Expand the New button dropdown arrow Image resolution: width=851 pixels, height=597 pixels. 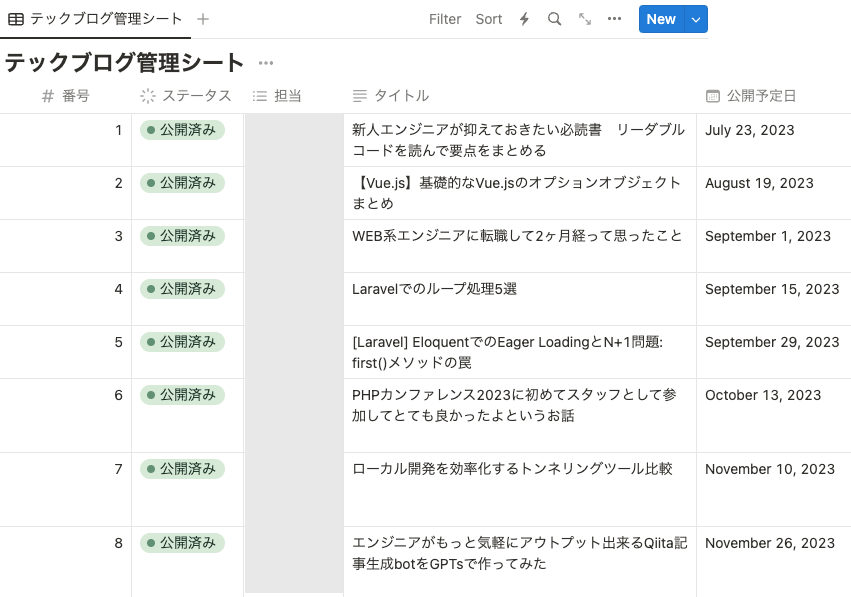tap(697, 19)
